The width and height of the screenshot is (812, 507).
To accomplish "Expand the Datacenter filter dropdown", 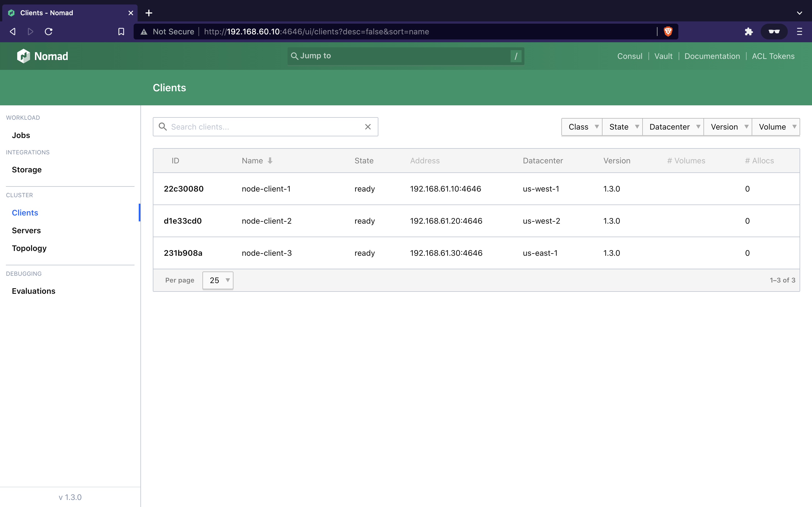I will pyautogui.click(x=673, y=127).
